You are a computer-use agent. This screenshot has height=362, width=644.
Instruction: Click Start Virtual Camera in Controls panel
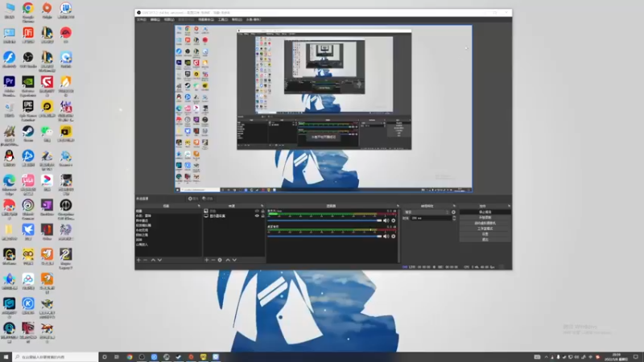[485, 224]
